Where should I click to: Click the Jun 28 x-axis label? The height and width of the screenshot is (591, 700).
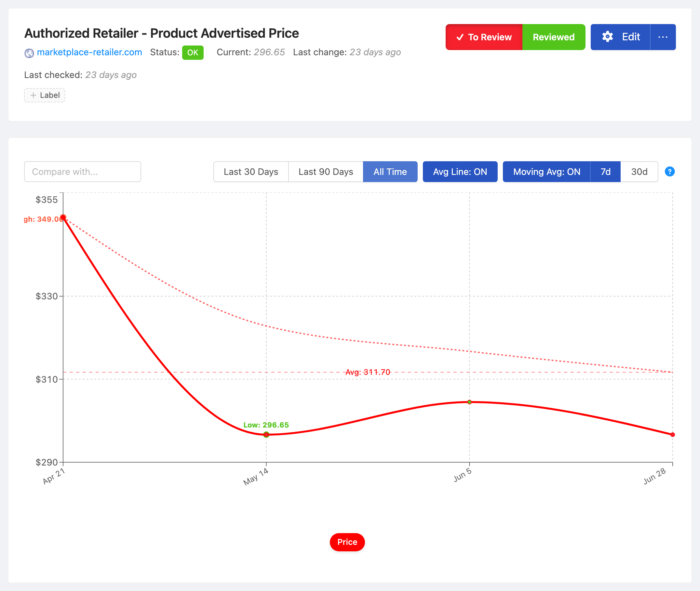click(654, 476)
